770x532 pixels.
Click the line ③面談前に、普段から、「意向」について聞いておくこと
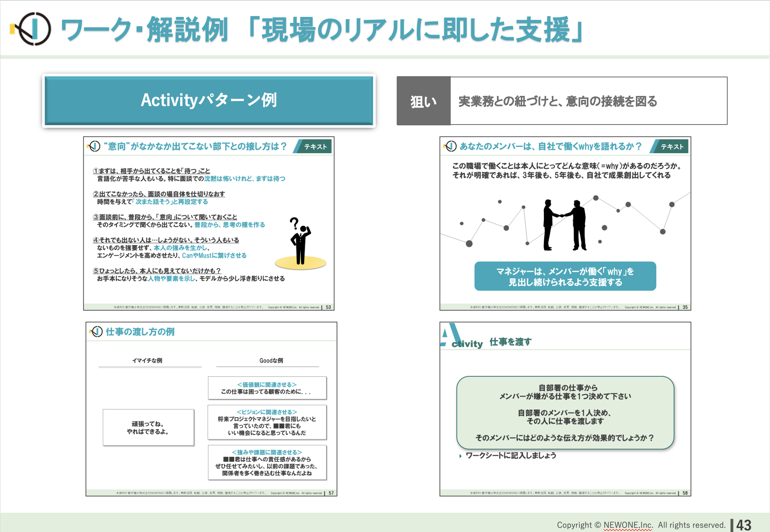pos(165,217)
